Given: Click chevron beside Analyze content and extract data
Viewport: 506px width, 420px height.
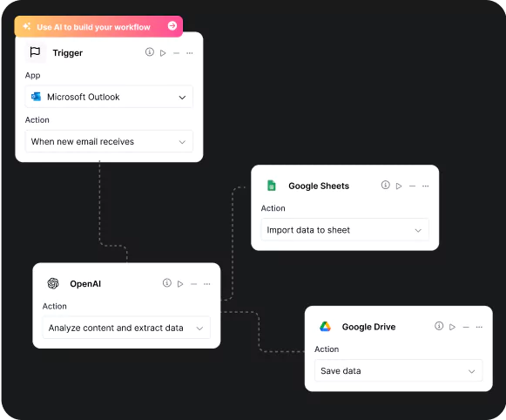Looking at the screenshot, I should pyautogui.click(x=199, y=329).
